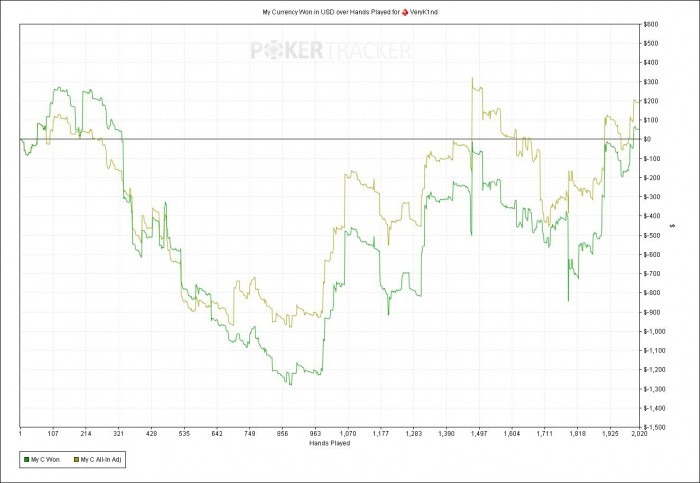This screenshot has height=483, width=700.
Task: Click the $-400 y-axis label
Action: point(651,217)
